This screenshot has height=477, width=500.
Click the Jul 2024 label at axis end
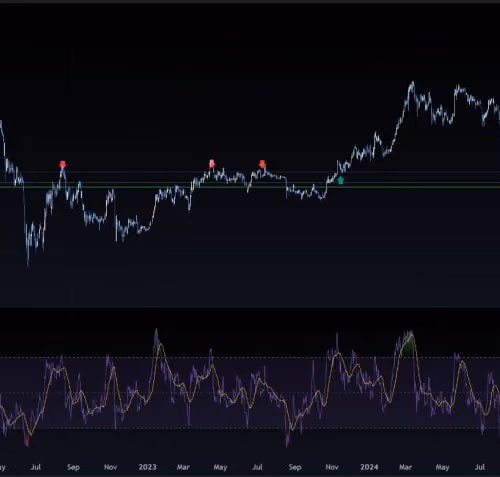(x=480, y=467)
